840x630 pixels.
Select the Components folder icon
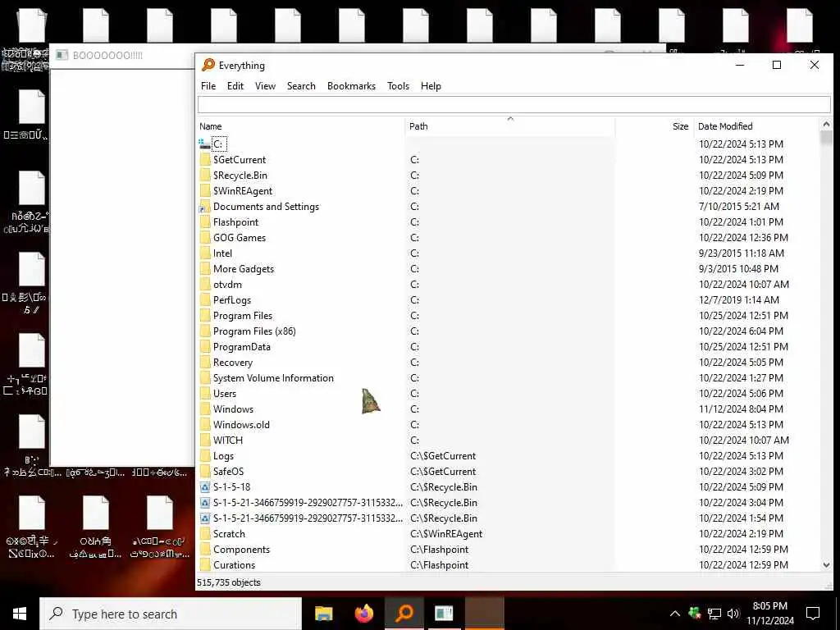point(204,550)
